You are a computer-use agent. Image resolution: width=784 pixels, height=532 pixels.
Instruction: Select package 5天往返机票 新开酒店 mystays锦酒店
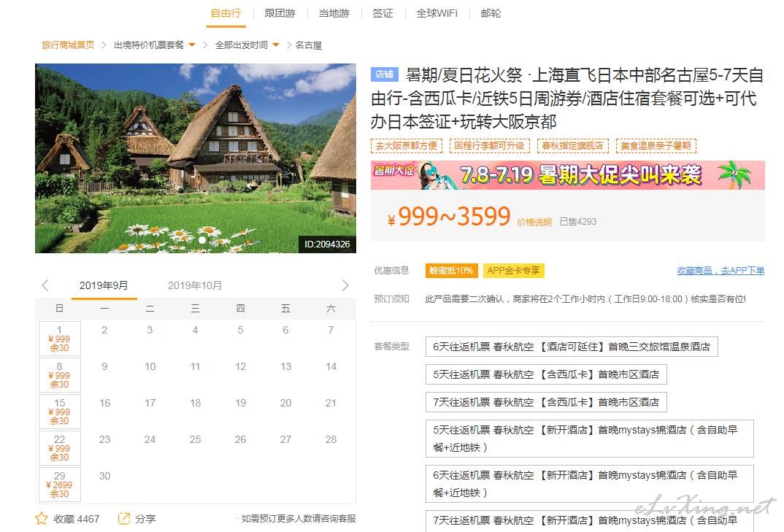pyautogui.click(x=590, y=439)
